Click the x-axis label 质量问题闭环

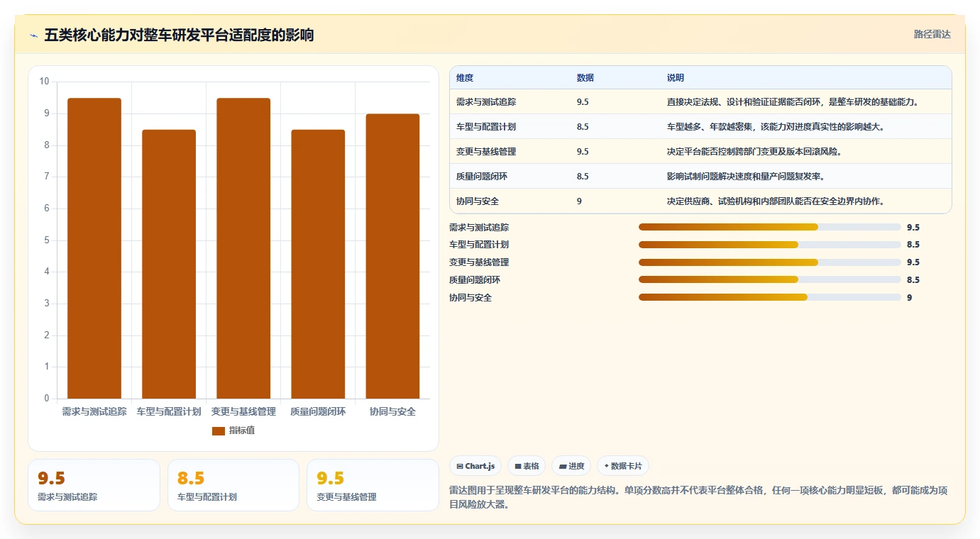[x=318, y=411]
